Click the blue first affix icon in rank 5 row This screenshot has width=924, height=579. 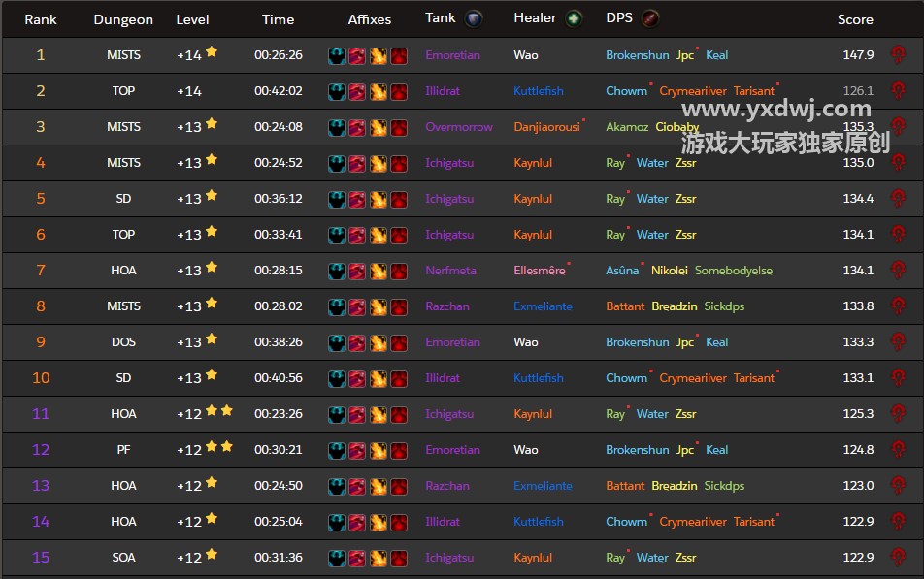pyautogui.click(x=337, y=199)
